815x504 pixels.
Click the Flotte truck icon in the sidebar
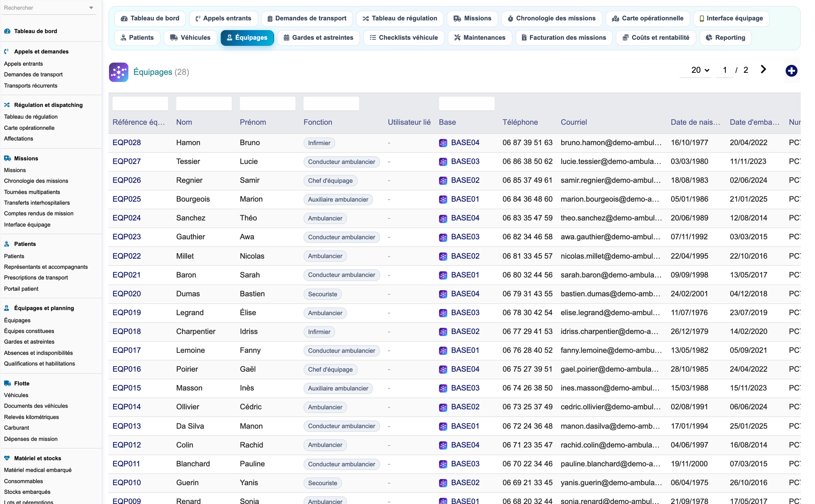(7, 383)
